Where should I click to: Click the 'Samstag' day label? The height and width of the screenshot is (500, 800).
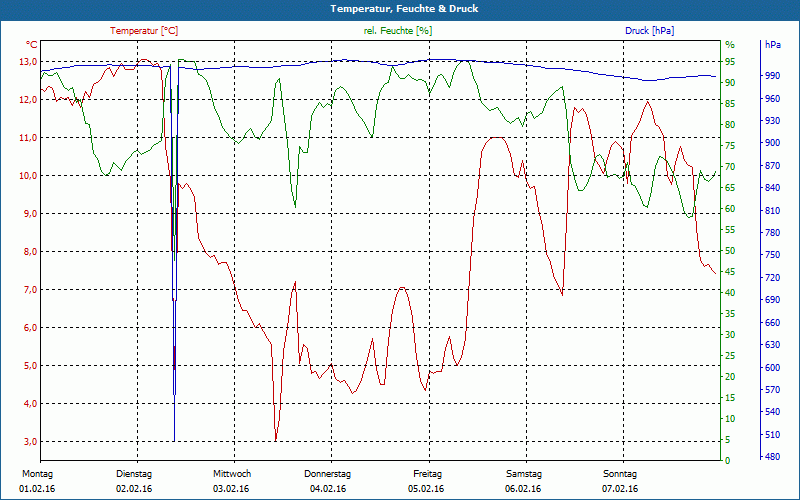523,474
